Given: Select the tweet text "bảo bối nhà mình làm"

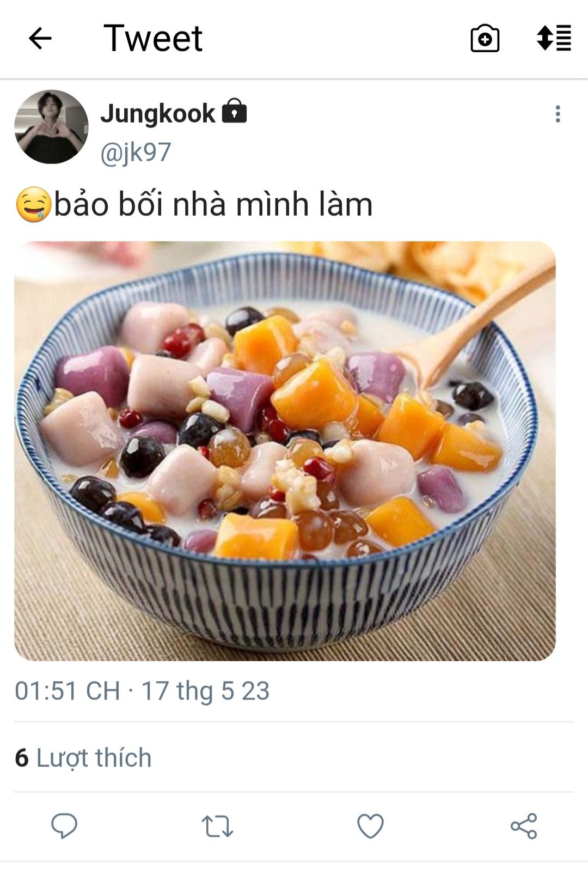Looking at the screenshot, I should coord(213,204).
